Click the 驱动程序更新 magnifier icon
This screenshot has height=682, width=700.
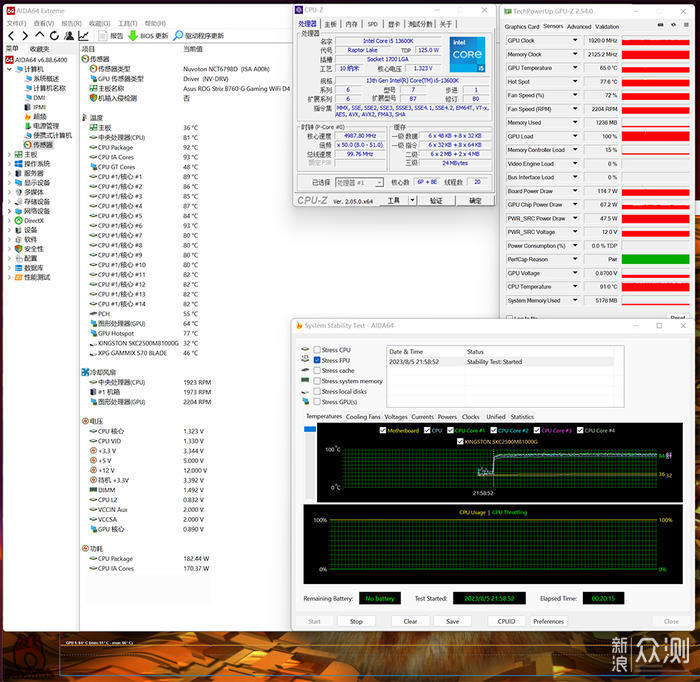[178, 35]
